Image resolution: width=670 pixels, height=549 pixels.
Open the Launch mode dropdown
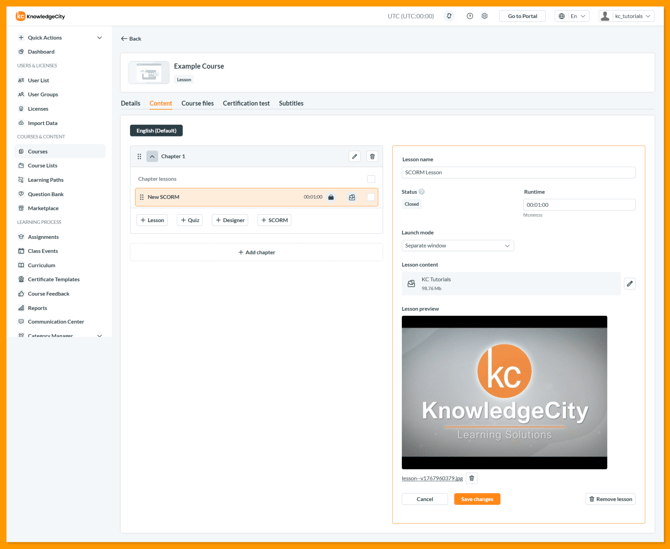[457, 245]
